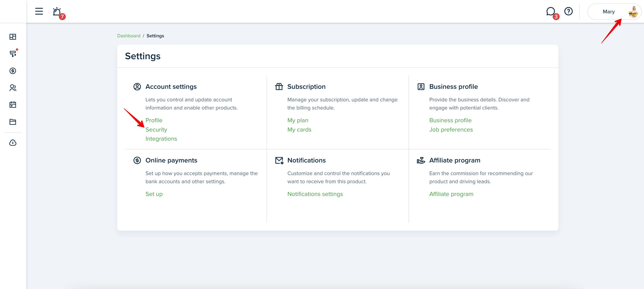Image resolution: width=644 pixels, height=289 pixels.
Task: Open the green Affiliate program link
Action: click(x=451, y=194)
